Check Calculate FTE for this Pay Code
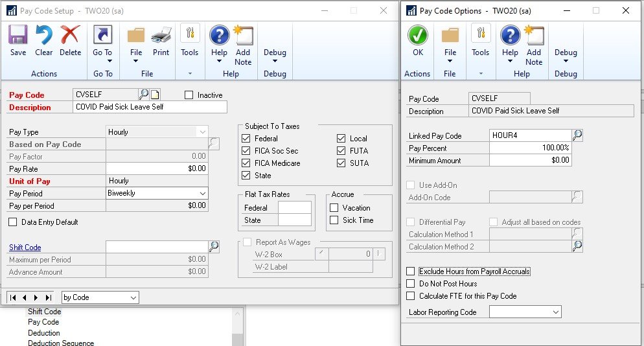 410,296
